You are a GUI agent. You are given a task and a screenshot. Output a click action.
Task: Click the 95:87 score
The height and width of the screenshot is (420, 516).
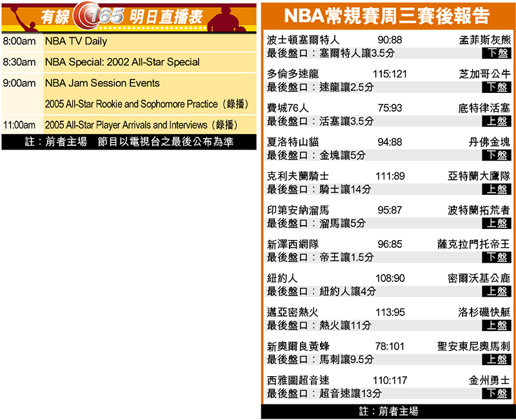[x=390, y=210]
